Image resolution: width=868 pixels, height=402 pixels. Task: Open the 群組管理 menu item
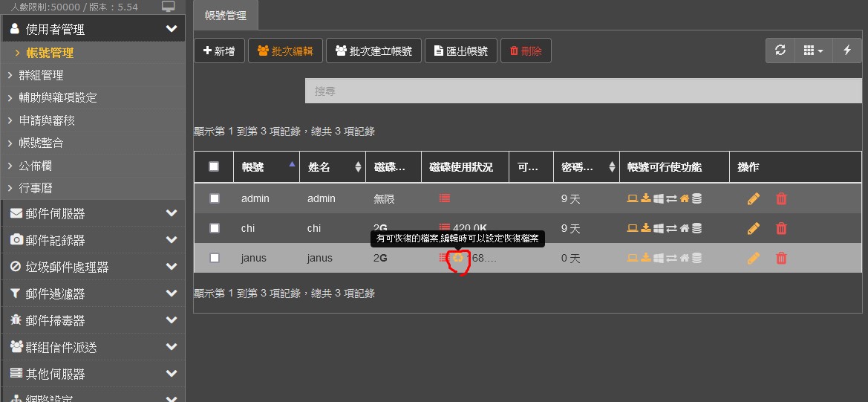click(41, 75)
